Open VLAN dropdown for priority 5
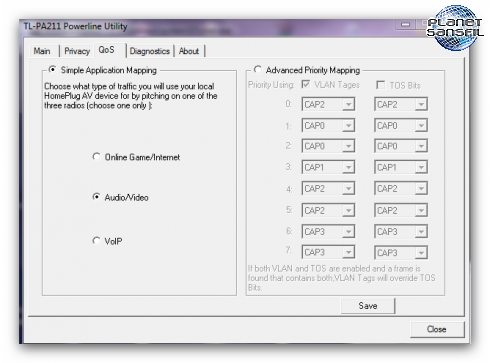The width and height of the screenshot is (490, 363). (x=328, y=210)
